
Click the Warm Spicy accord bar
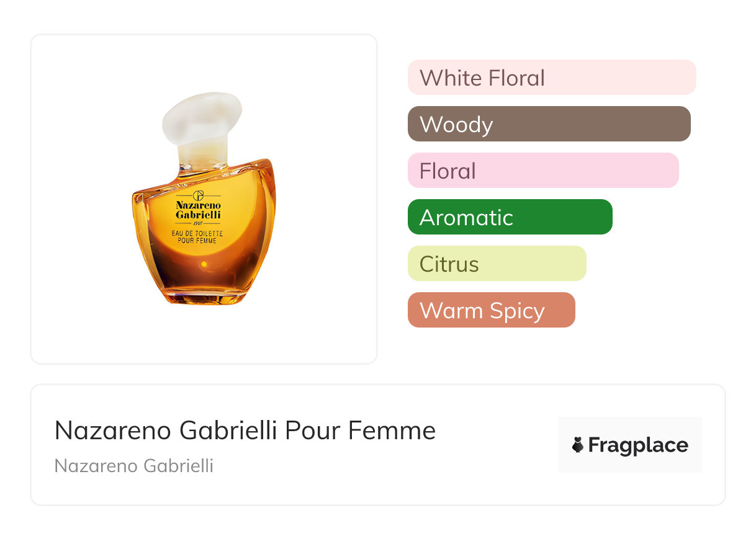pos(491,310)
